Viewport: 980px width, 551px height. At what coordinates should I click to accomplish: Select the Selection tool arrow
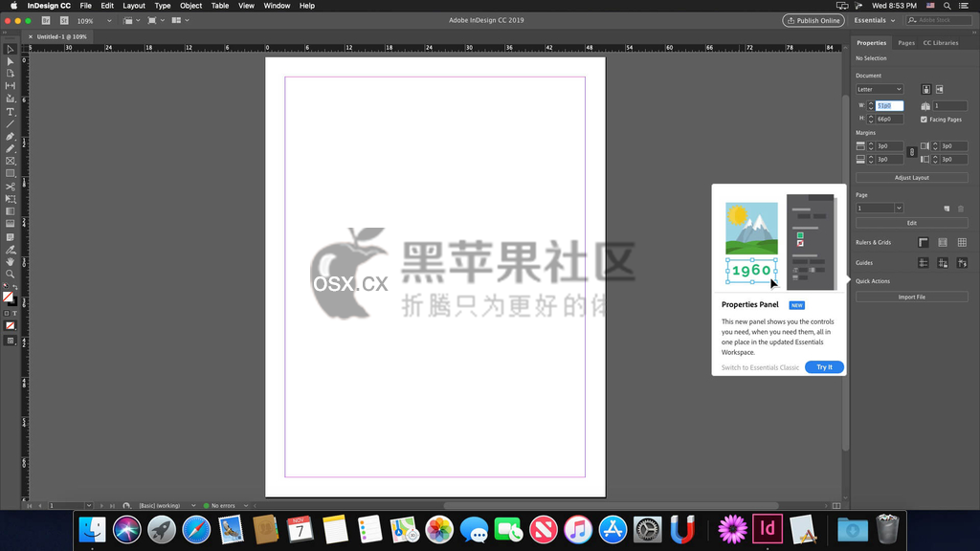coord(10,50)
